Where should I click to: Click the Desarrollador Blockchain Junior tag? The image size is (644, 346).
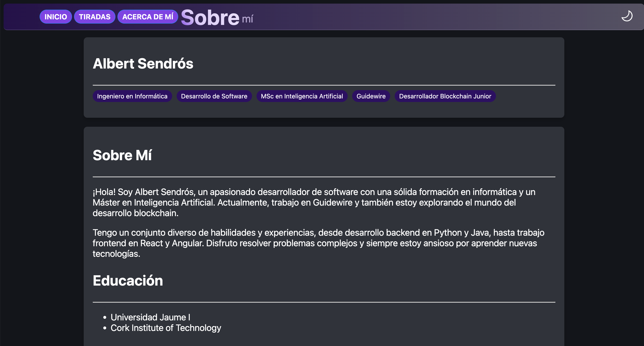point(445,96)
